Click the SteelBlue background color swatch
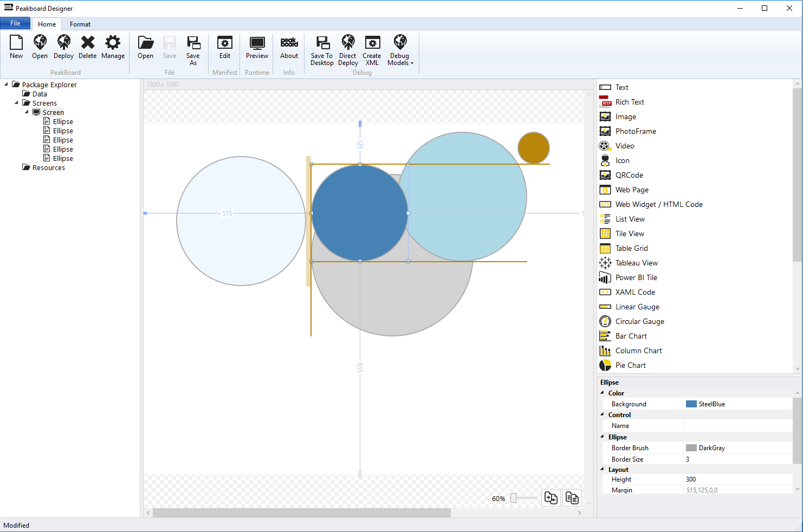 (691, 404)
